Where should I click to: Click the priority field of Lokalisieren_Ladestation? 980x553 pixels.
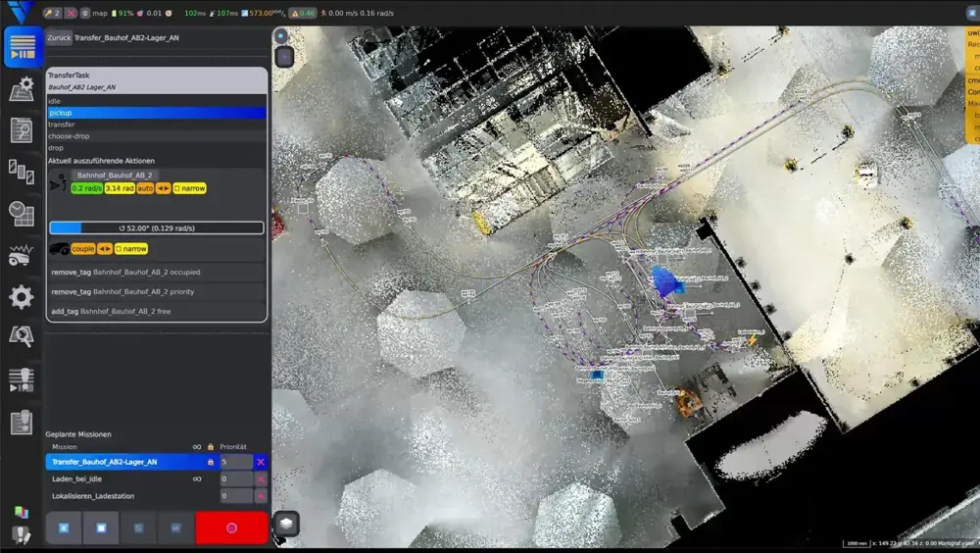[235, 496]
